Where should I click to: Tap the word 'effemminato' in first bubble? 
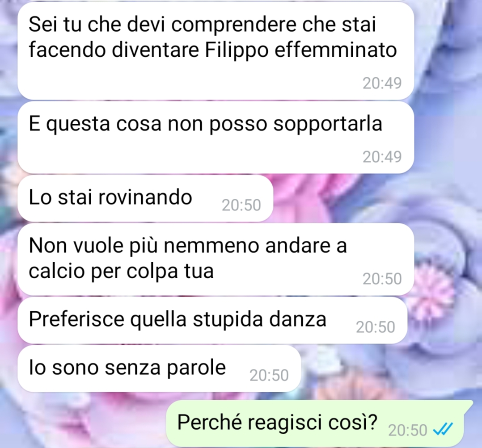tap(336, 49)
